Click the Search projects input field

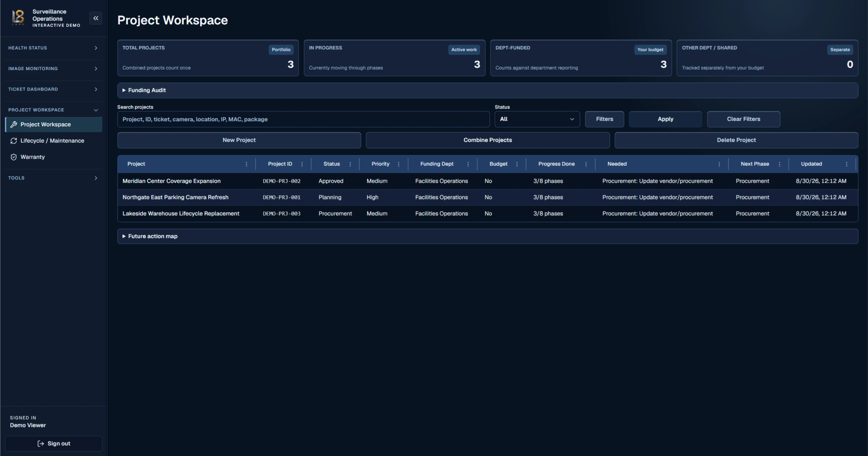[303, 119]
